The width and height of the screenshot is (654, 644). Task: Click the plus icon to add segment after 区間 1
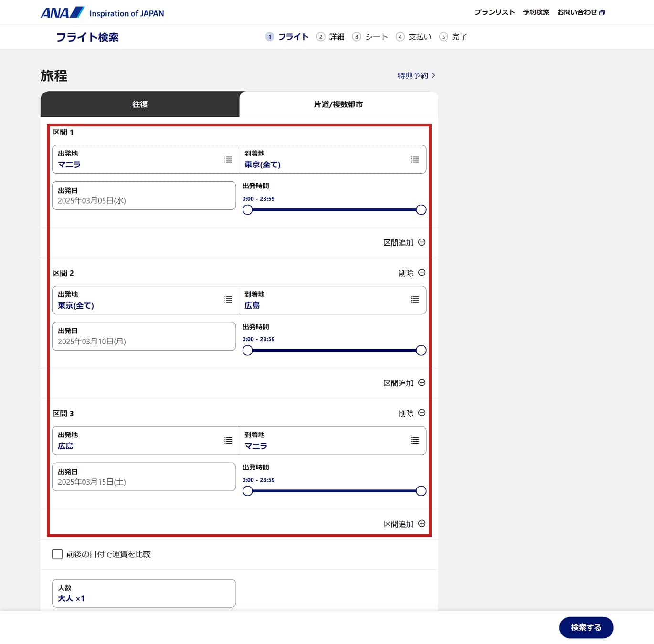[422, 242]
